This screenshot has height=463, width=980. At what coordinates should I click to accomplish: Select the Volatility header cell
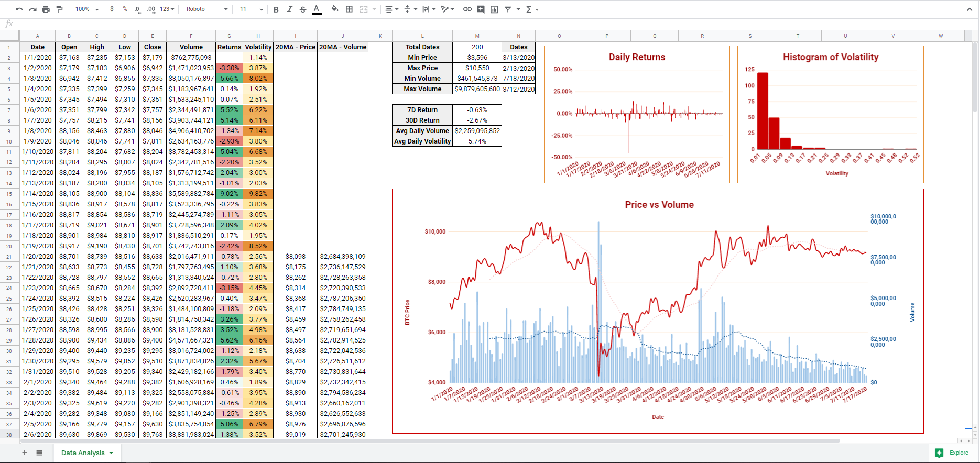click(258, 47)
